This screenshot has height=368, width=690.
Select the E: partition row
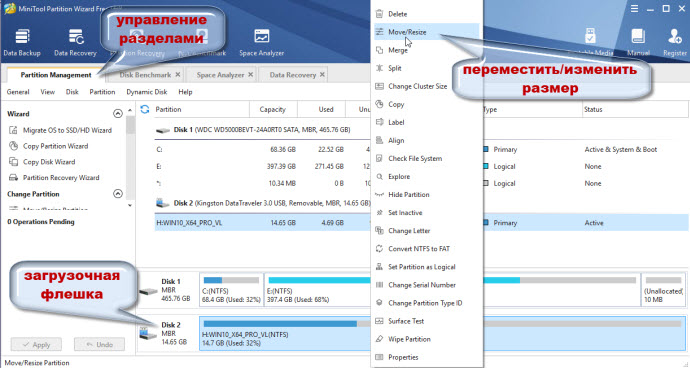421,166
